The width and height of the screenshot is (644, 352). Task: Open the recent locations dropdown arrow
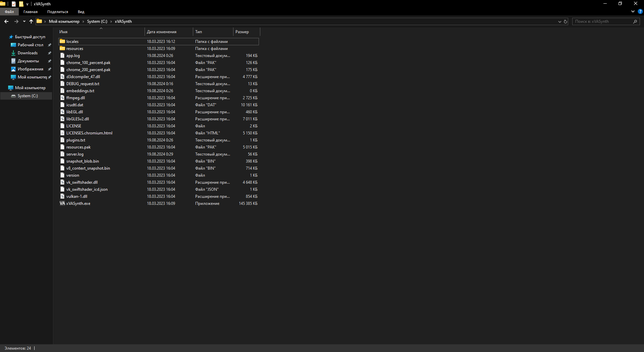(x=24, y=21)
